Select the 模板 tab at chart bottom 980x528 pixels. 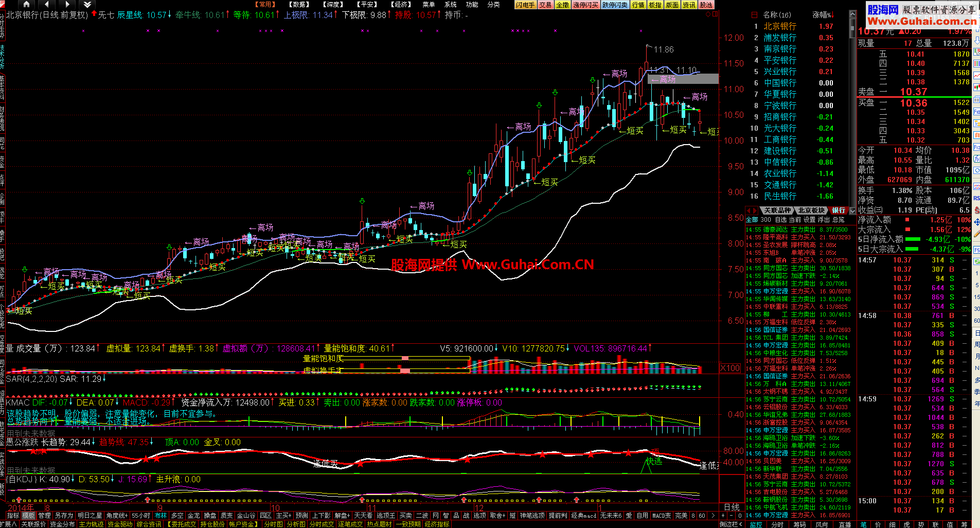click(29, 515)
